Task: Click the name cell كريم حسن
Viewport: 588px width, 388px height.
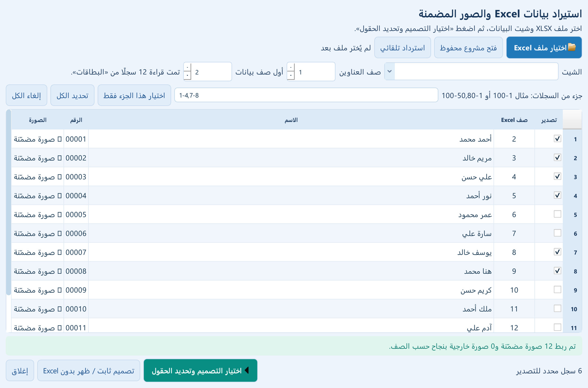Action: pos(291,290)
